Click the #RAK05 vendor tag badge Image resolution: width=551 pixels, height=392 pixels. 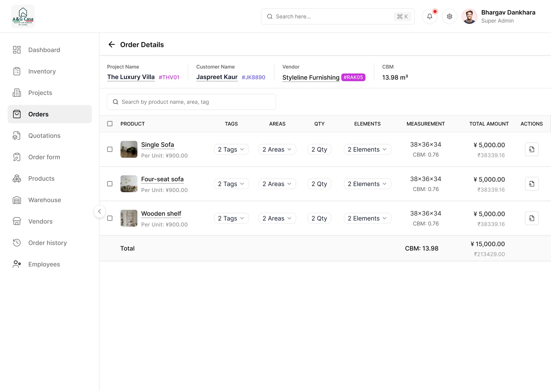353,77
